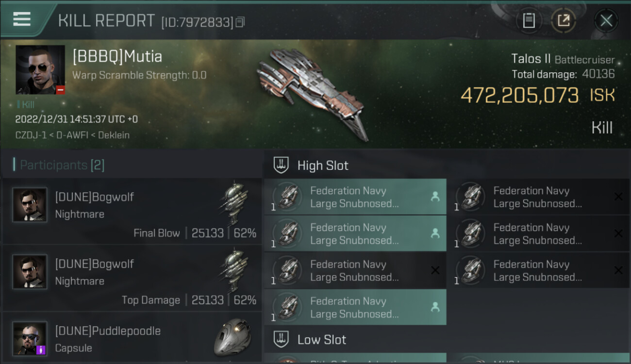Toggle second left-column Federation Navy module
631x364 pixels.
(355, 234)
